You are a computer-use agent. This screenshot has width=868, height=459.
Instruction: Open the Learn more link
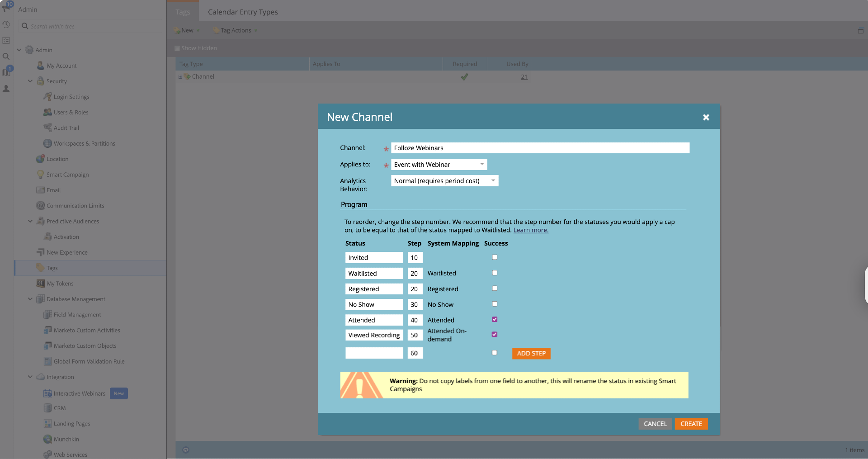531,230
